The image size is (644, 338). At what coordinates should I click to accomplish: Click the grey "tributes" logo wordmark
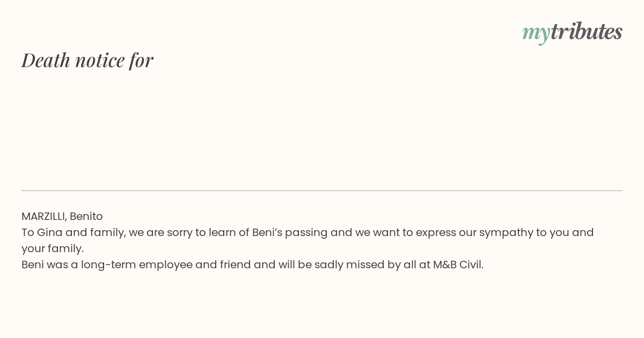tap(586, 31)
